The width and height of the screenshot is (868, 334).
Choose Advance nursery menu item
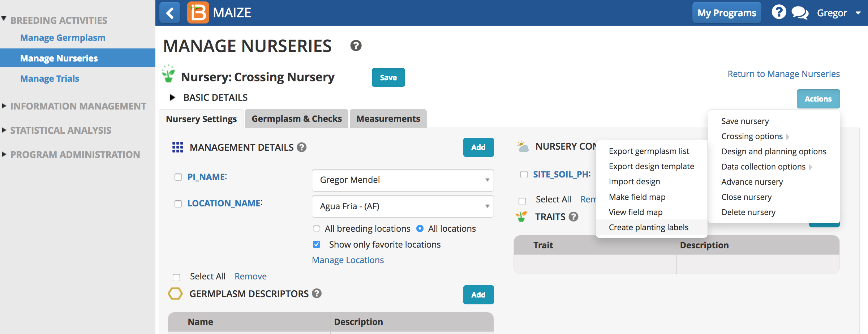[752, 182]
